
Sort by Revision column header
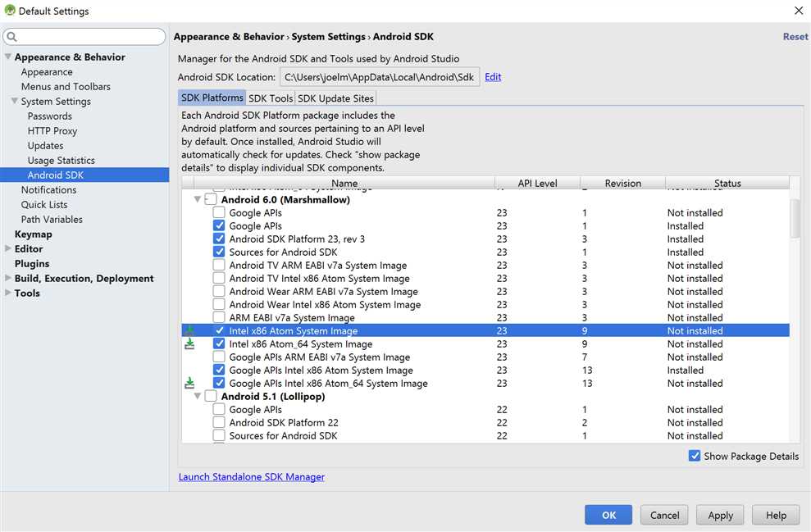pyautogui.click(x=622, y=183)
